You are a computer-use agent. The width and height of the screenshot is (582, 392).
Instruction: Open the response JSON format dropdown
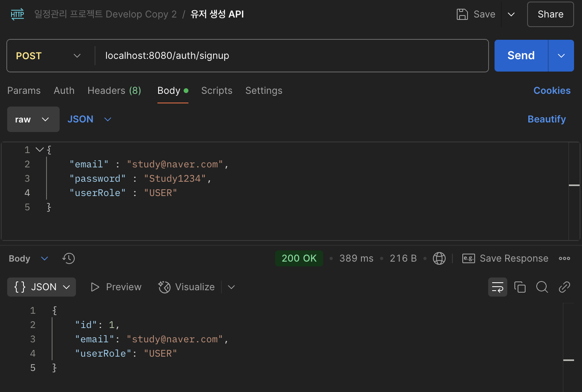[42, 287]
